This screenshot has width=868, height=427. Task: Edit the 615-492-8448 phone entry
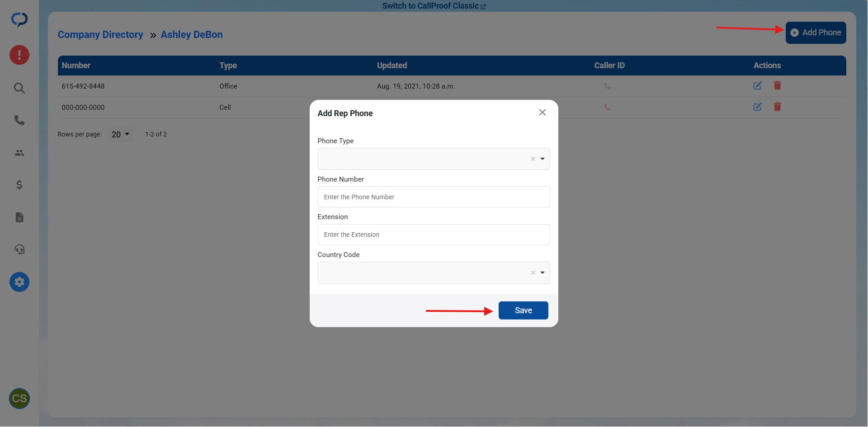tap(758, 85)
